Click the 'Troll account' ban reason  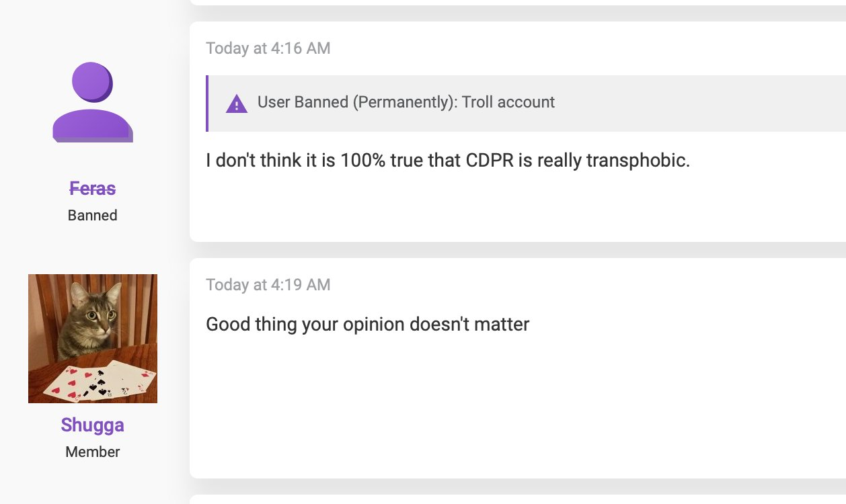[x=508, y=103]
